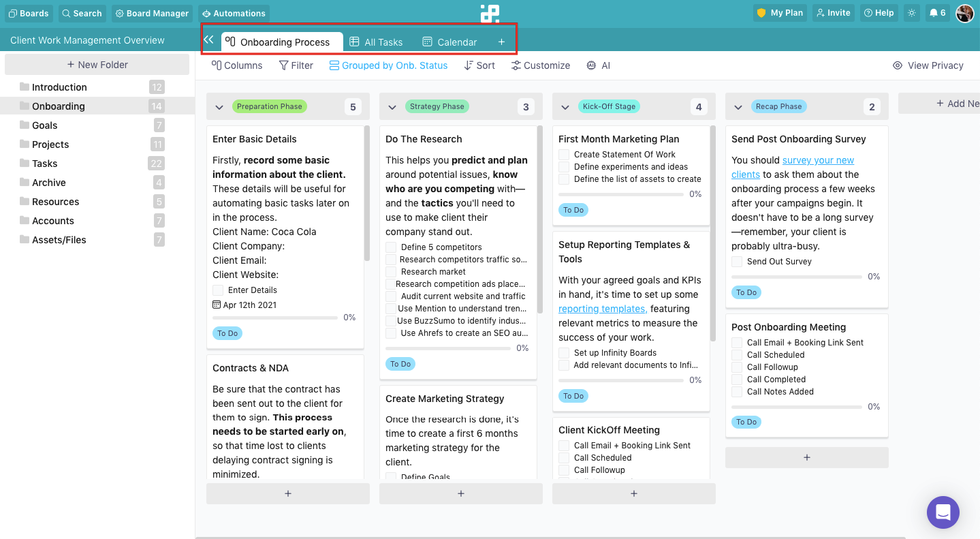Open Projects folder in sidebar

[97, 144]
